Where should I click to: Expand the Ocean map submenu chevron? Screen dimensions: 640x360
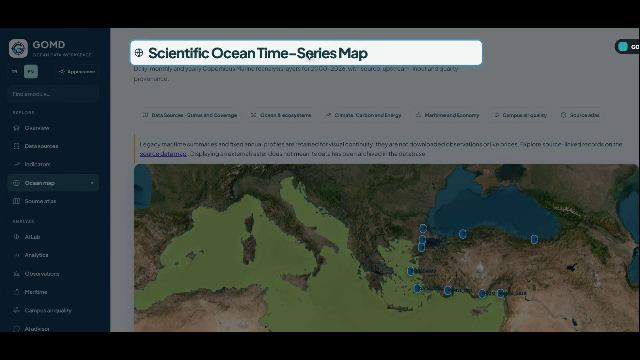click(x=92, y=183)
